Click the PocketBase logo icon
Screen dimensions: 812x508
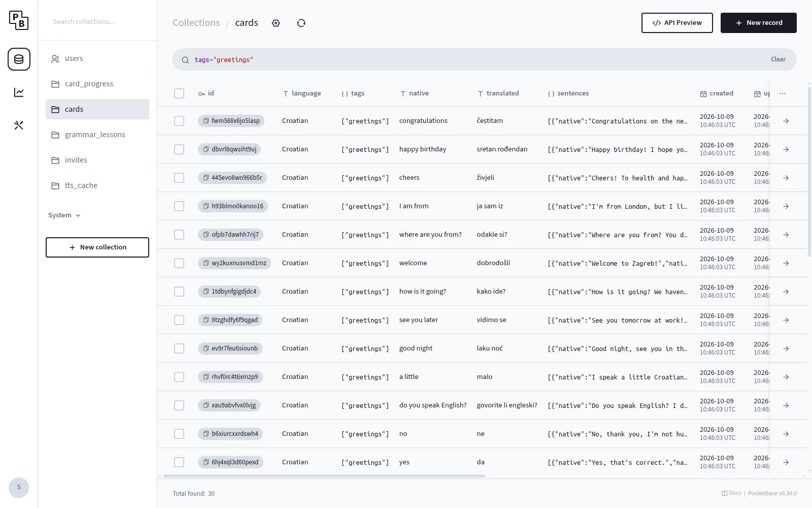[19, 20]
